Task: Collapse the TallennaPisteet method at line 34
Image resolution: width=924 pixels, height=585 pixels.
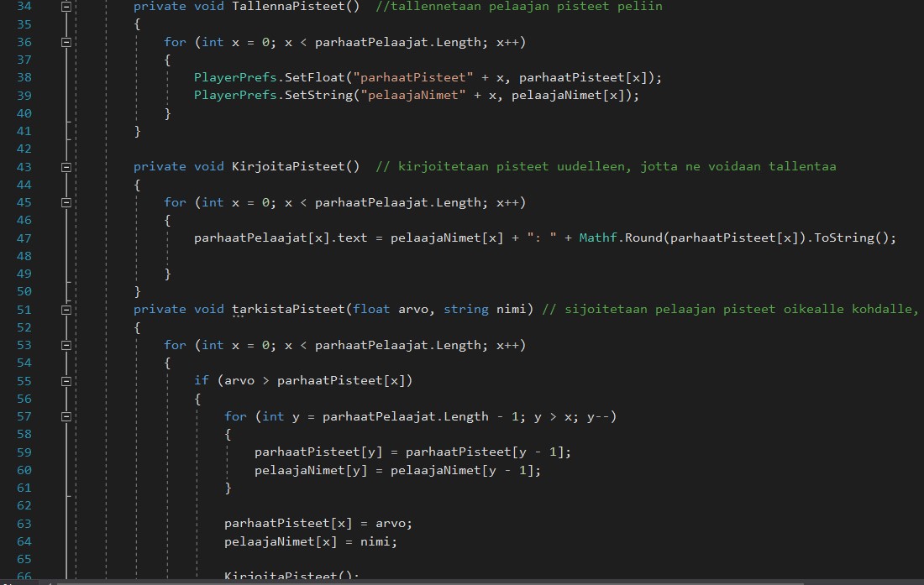Action: 66,6
